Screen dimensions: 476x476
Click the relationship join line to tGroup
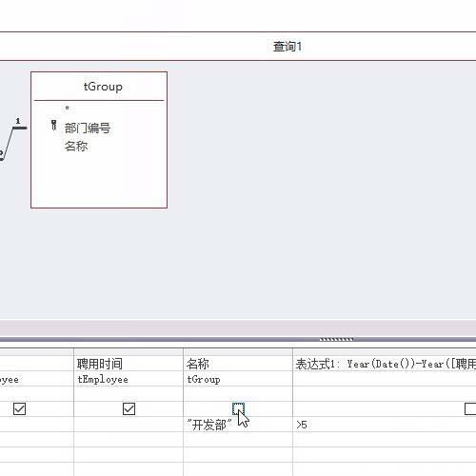[12, 139]
